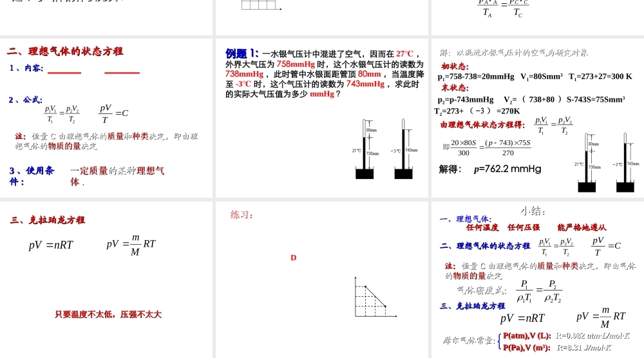The height and width of the screenshot is (358, 644).
Task: Click the text P(atm),V (L): in the summary
Action: click(x=527, y=336)
